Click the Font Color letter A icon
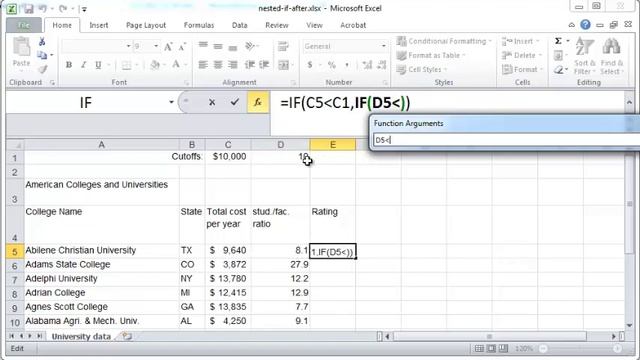 coord(176,64)
